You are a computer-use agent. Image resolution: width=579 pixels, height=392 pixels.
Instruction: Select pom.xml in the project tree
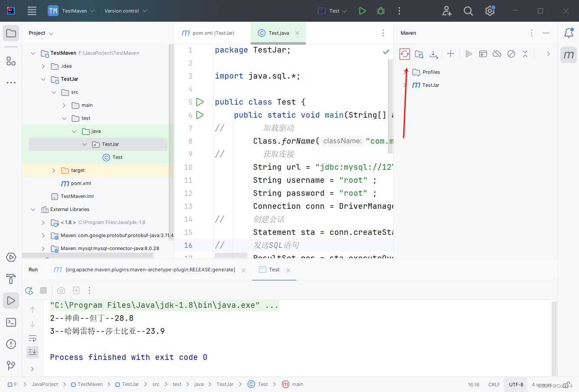pos(76,184)
